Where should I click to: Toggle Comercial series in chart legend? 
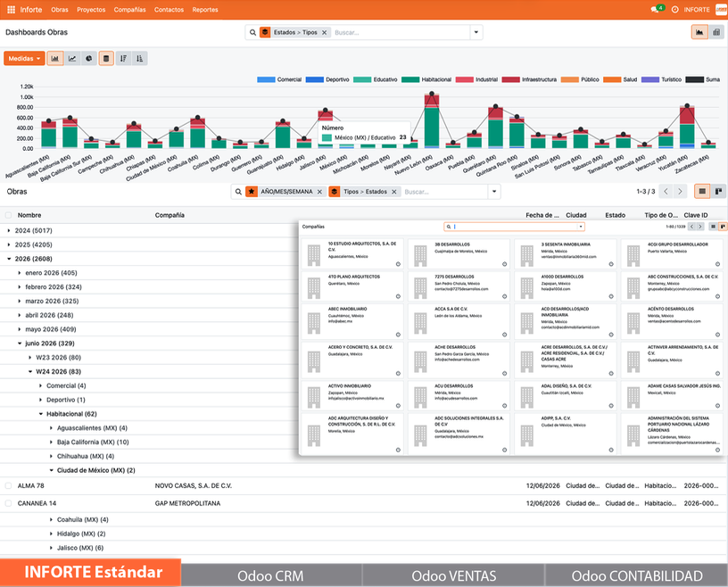pyautogui.click(x=279, y=79)
